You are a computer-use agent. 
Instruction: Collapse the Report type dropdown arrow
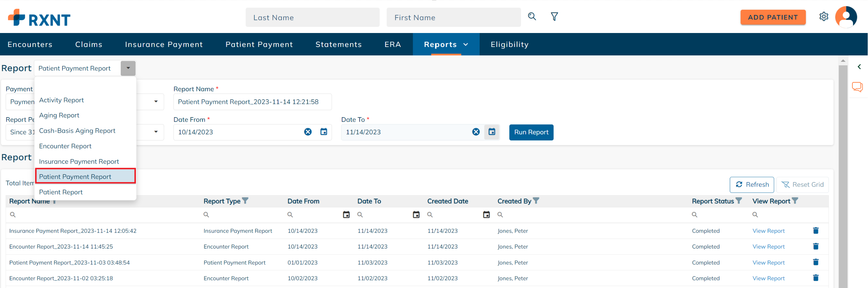click(128, 68)
